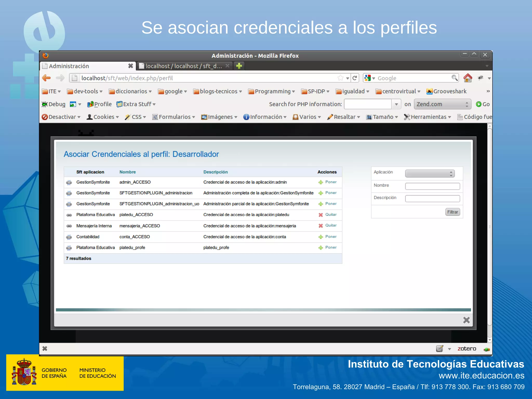
Task: Click link icon for platedu_ACCESO row
Action: [x=69, y=215]
